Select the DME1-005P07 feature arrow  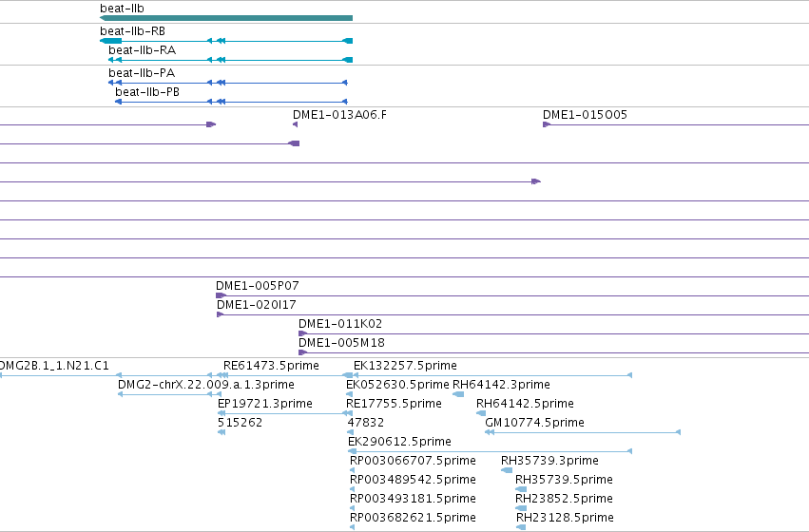(x=221, y=295)
